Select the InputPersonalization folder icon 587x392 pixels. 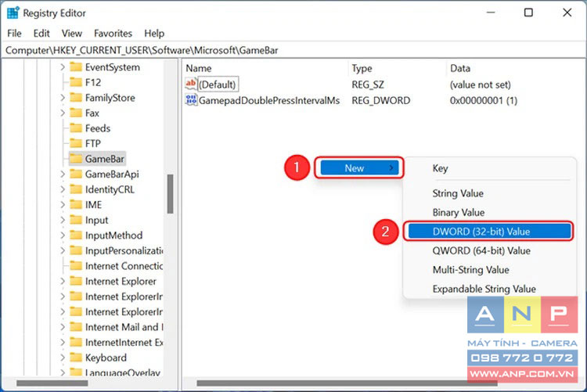pos(76,250)
